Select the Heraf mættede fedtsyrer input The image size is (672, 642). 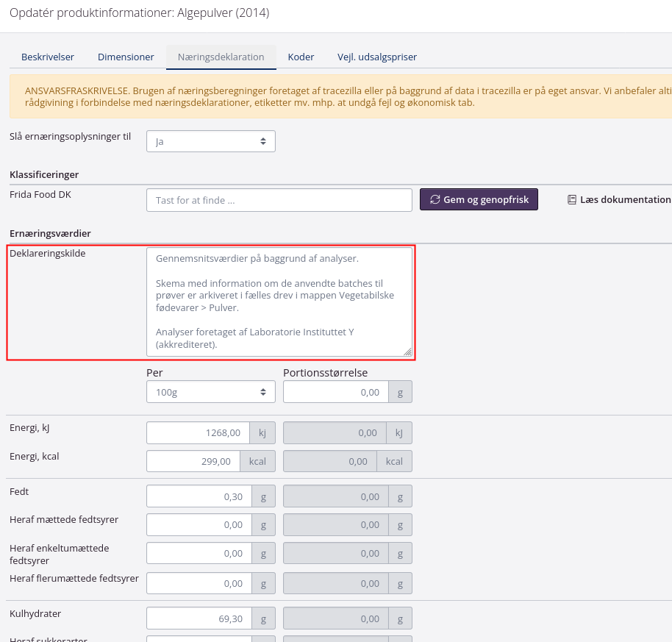(199, 524)
